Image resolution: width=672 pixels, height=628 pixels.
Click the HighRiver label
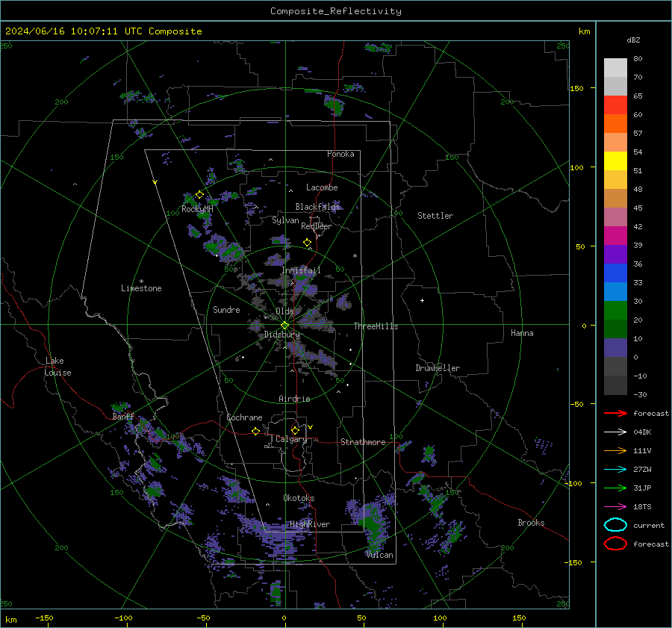pyautogui.click(x=310, y=524)
